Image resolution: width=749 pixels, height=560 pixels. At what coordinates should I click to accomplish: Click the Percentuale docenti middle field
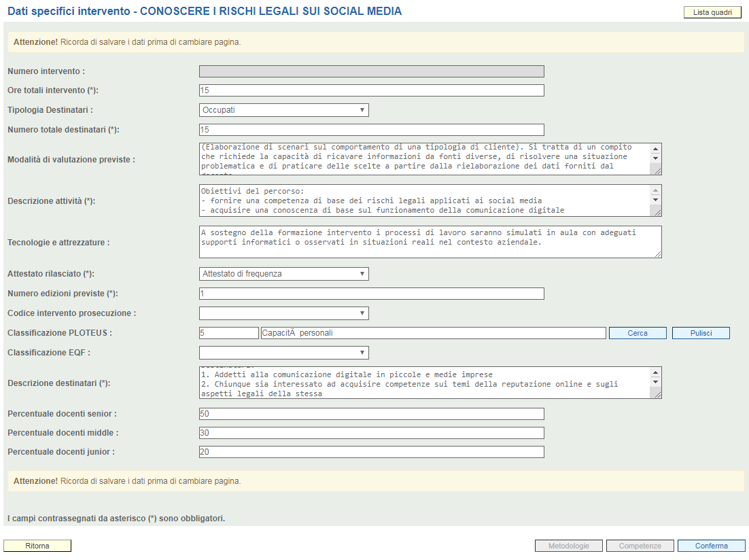pos(371,433)
